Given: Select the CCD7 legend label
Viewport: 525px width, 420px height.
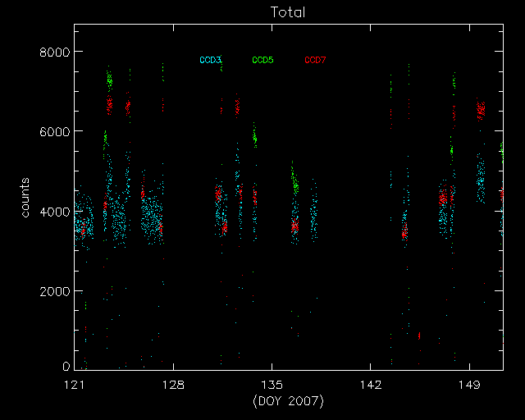Looking at the screenshot, I should pyautogui.click(x=315, y=60).
